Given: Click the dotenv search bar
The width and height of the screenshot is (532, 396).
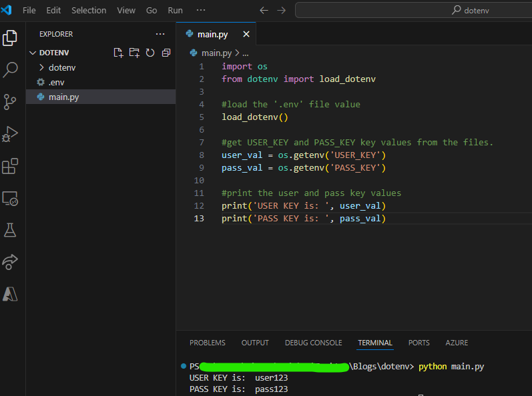Looking at the screenshot, I should (x=414, y=11).
